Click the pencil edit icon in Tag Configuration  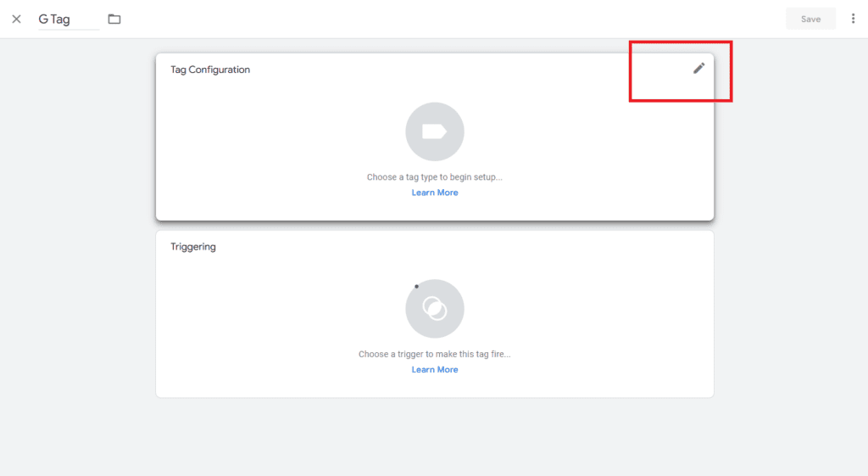click(x=698, y=69)
